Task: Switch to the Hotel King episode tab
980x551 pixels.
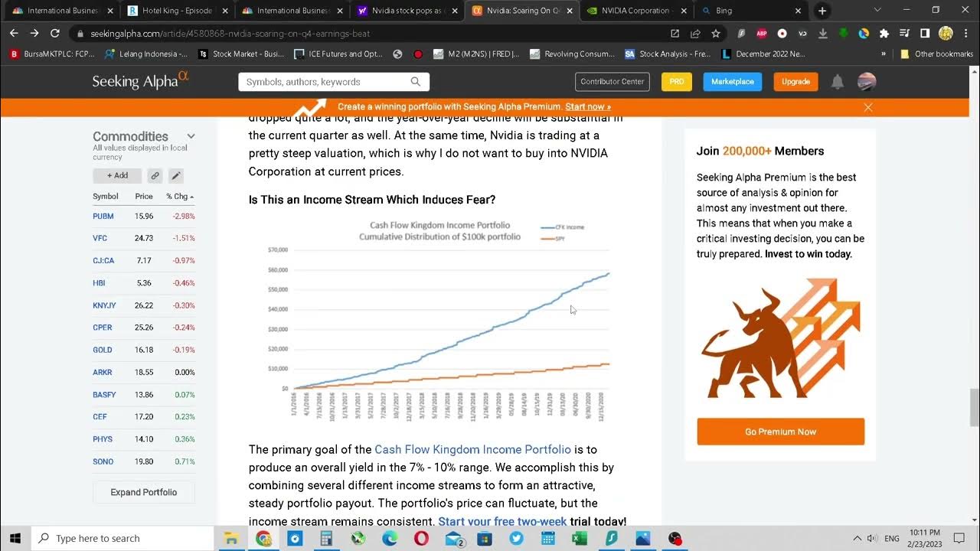Action: (x=170, y=11)
